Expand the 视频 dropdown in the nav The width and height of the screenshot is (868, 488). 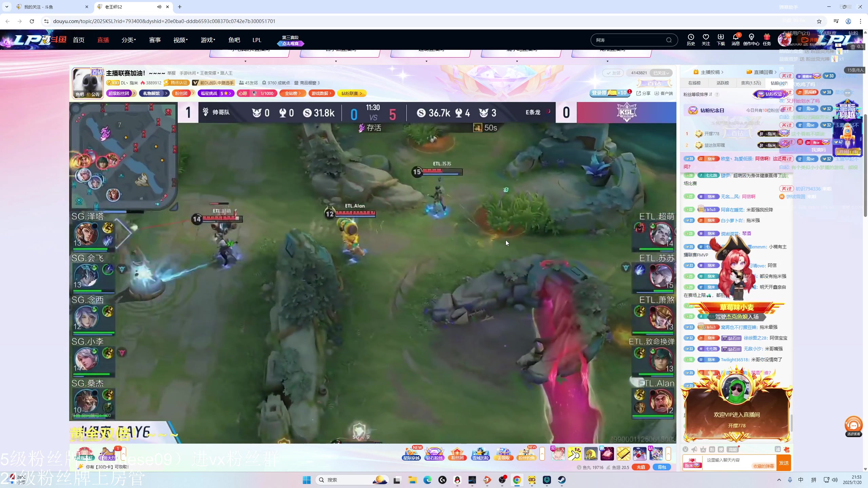pos(180,40)
